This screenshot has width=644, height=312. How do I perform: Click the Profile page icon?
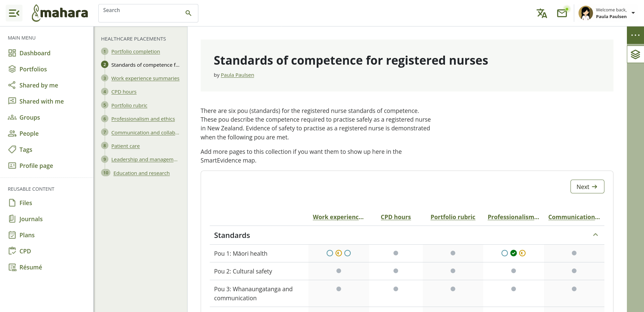click(x=12, y=166)
